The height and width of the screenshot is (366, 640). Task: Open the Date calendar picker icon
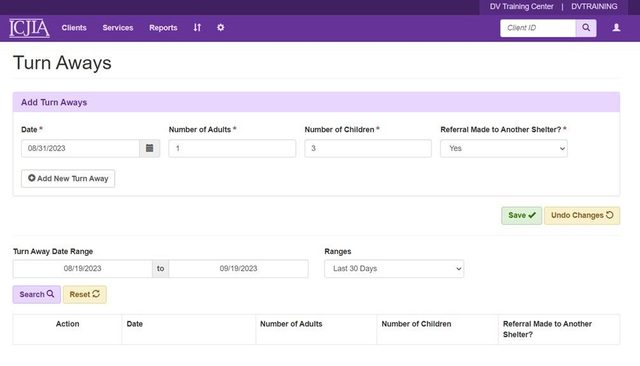tap(149, 148)
